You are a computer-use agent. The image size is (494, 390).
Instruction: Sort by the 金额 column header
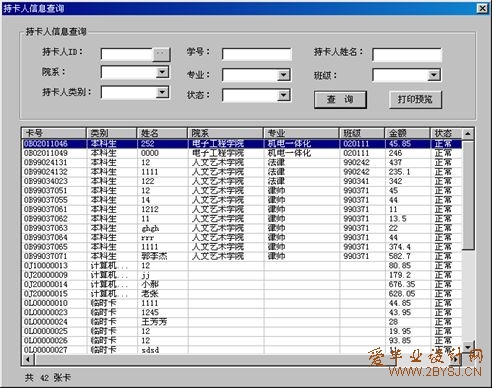(x=408, y=133)
